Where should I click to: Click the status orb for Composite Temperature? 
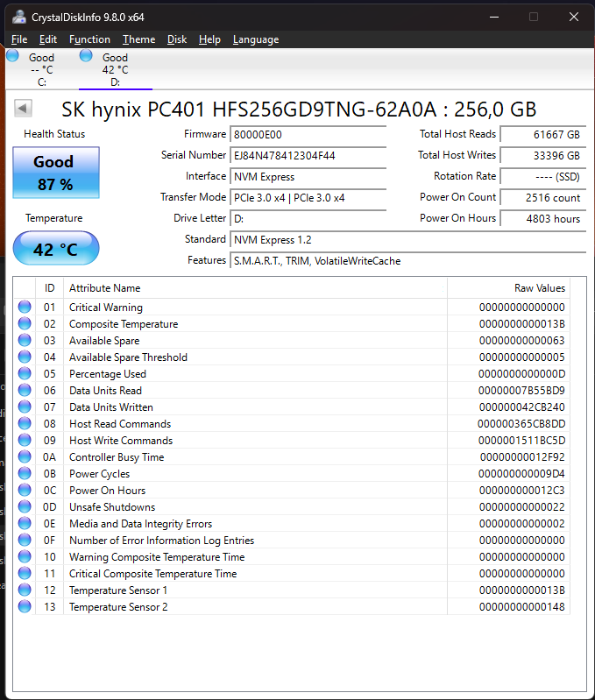point(25,323)
